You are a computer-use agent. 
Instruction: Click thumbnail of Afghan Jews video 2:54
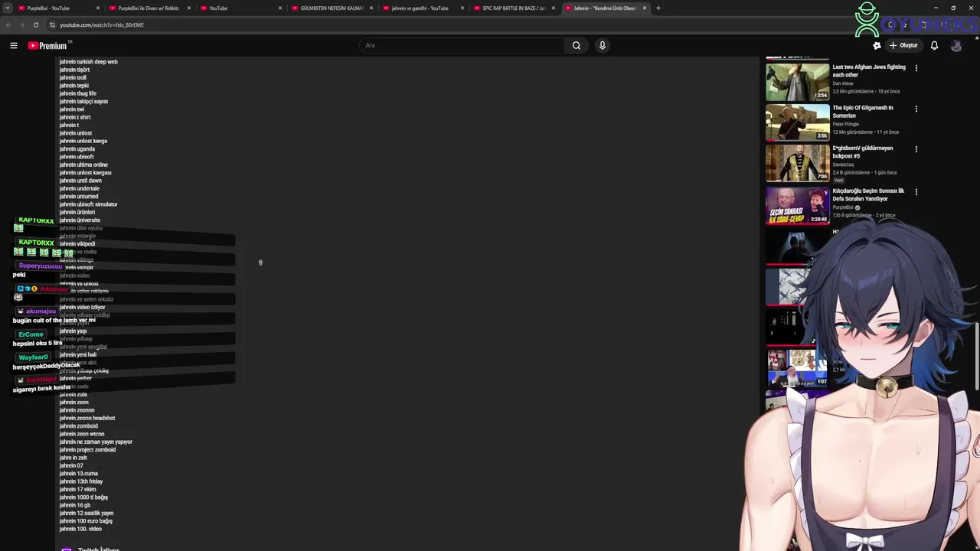click(798, 82)
